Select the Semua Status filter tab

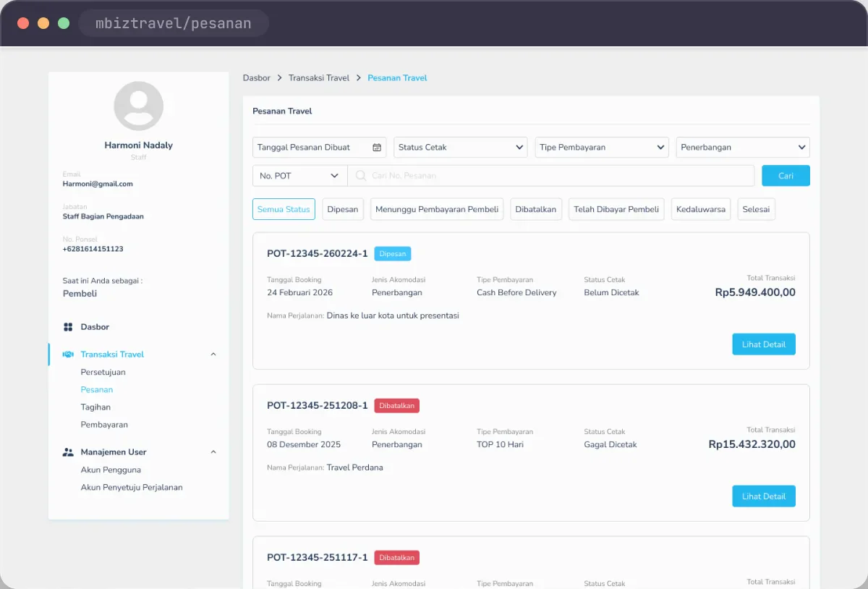284,209
